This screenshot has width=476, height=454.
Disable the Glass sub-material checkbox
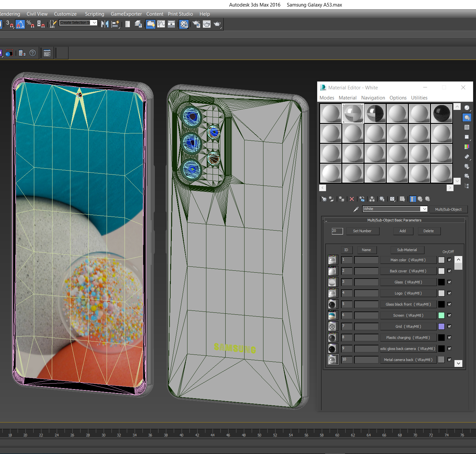tap(449, 282)
